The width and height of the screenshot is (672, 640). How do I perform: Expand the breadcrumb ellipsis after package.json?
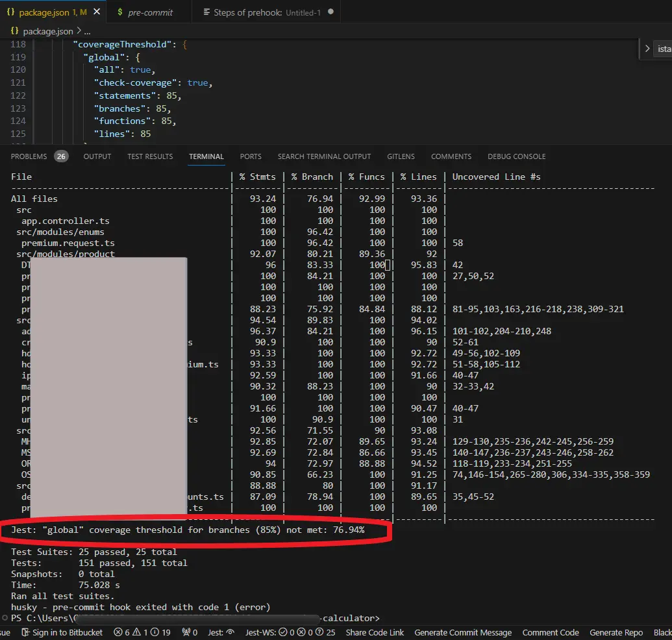pos(88,31)
